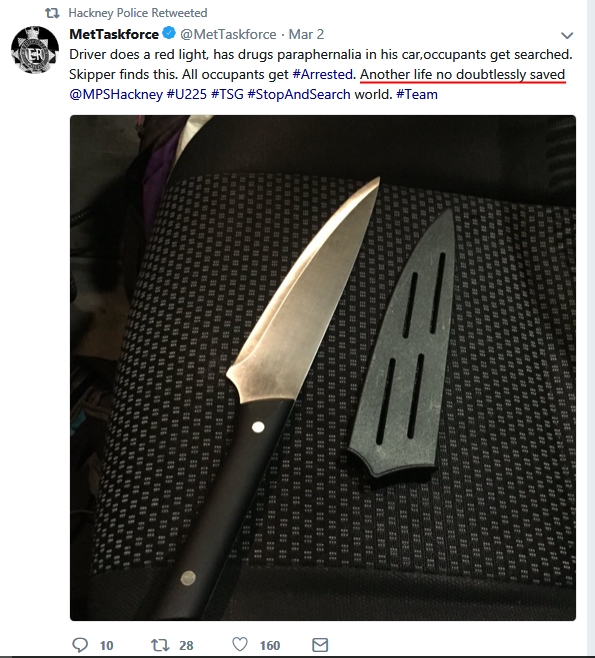Retweet this tweet using the retweet icon

160,645
